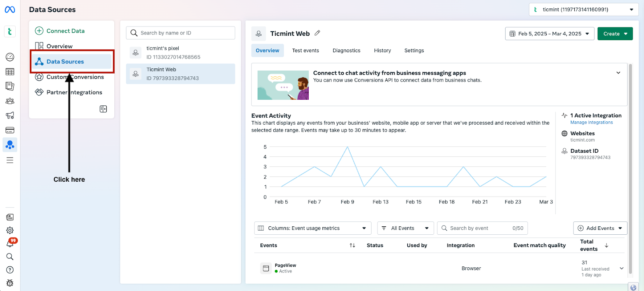Switch to the Test events tab
The width and height of the screenshot is (644, 291).
305,51
